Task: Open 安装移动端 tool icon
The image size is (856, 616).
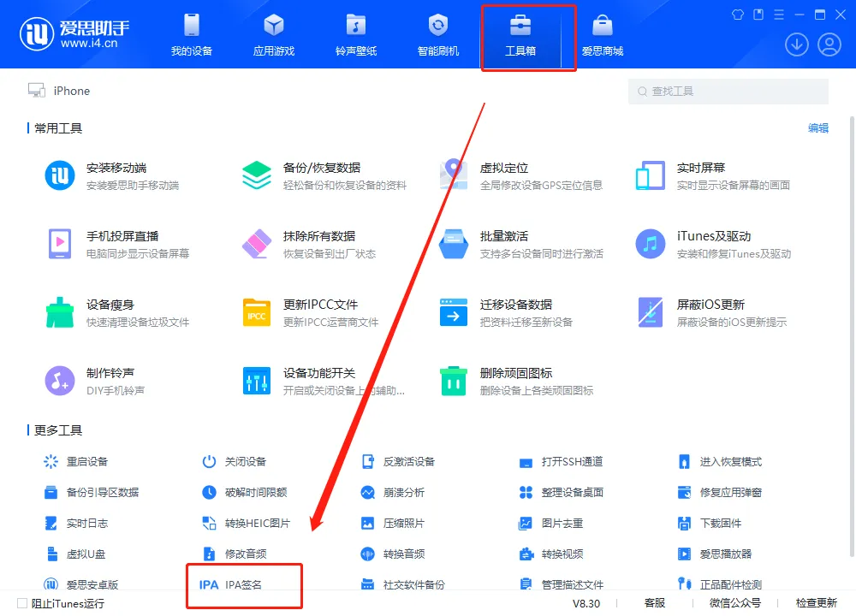Action: pyautogui.click(x=60, y=175)
